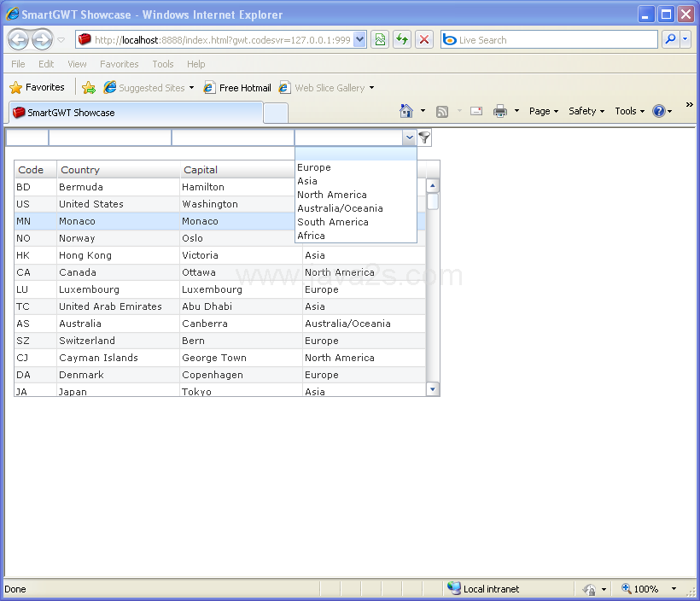Open the Tools command bar menu

tap(629, 111)
